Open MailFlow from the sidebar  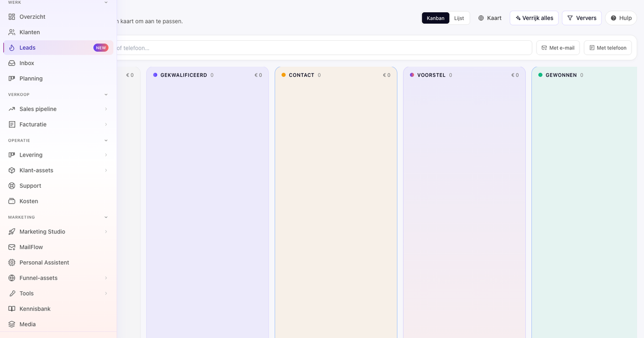click(58, 247)
